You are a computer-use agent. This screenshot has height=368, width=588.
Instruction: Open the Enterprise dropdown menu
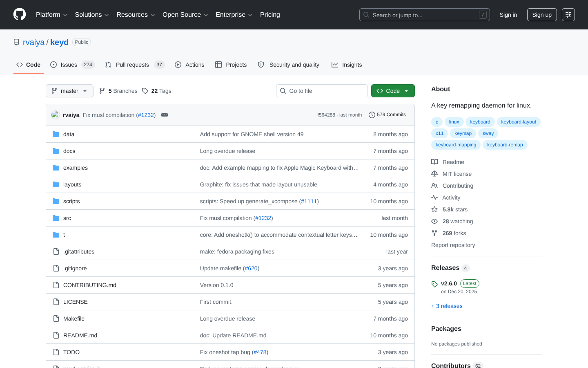pyautogui.click(x=234, y=15)
